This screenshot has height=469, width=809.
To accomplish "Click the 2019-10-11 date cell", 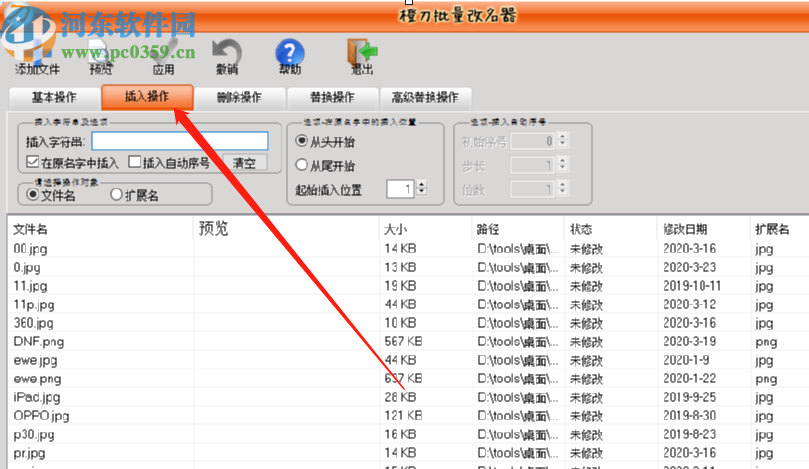I will pyautogui.click(x=692, y=286).
